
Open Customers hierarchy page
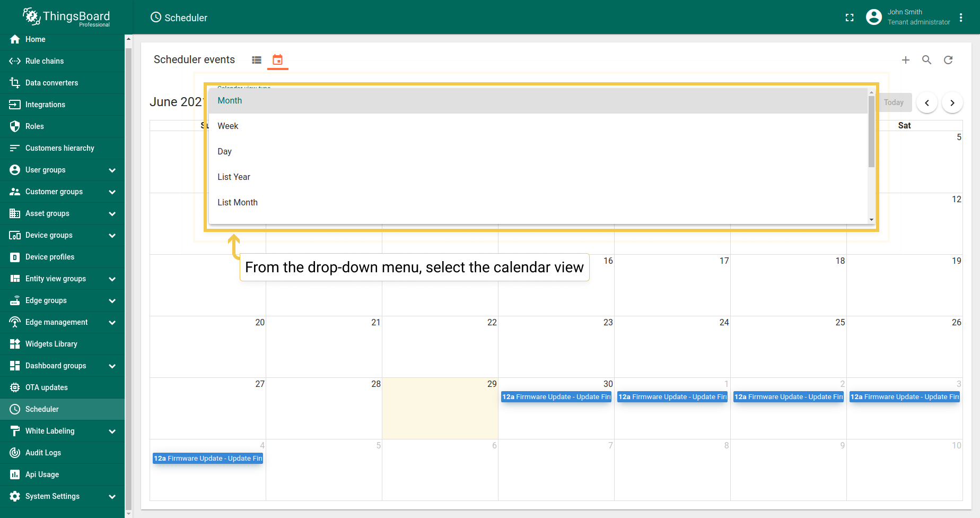click(x=63, y=148)
